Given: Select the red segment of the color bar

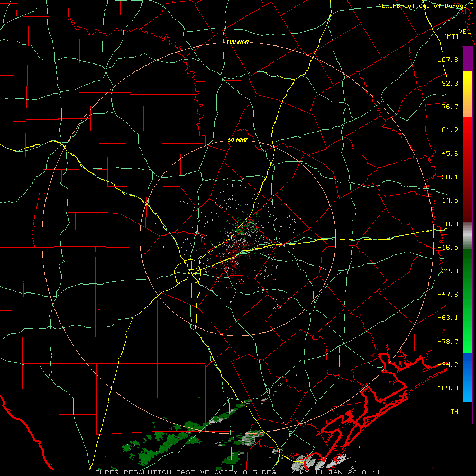Looking at the screenshot, I should [x=467, y=169].
